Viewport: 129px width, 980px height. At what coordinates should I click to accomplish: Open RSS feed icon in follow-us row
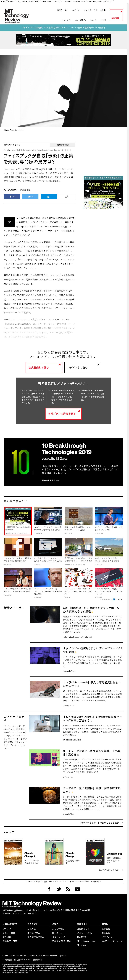[68, 889]
